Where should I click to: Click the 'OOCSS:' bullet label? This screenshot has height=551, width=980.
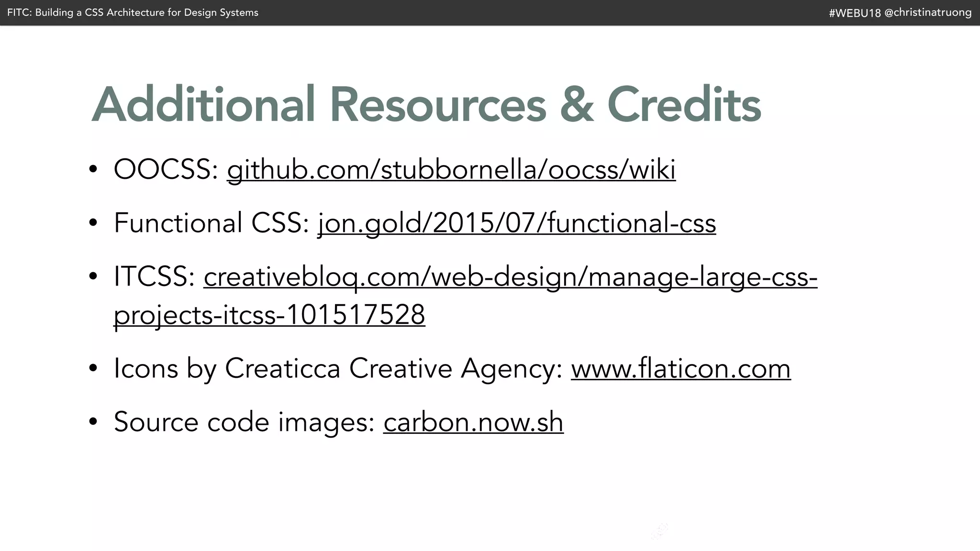(x=166, y=170)
